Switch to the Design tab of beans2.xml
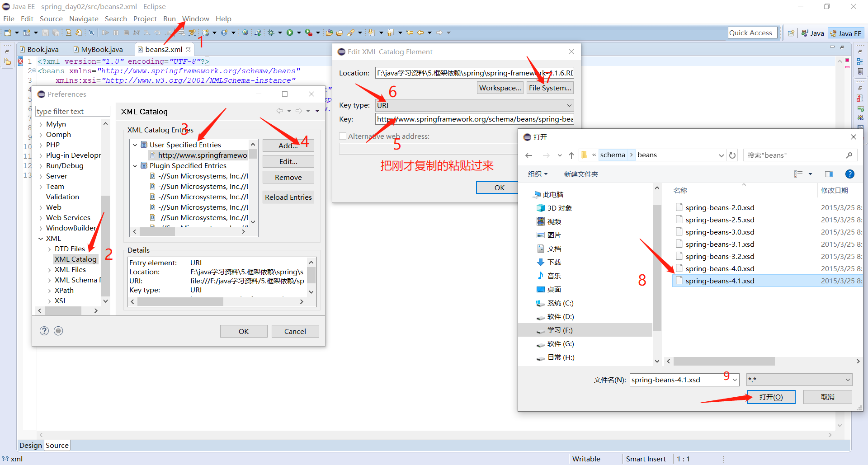 [30, 445]
